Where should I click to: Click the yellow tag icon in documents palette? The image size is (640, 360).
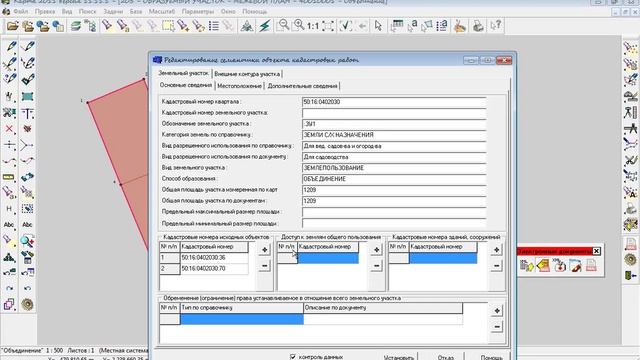(543, 265)
